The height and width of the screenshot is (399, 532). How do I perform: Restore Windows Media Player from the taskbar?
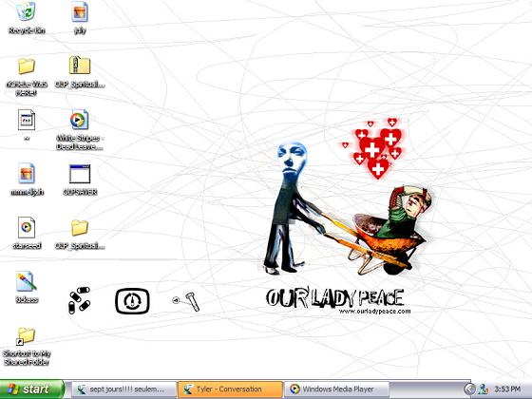tap(336, 389)
